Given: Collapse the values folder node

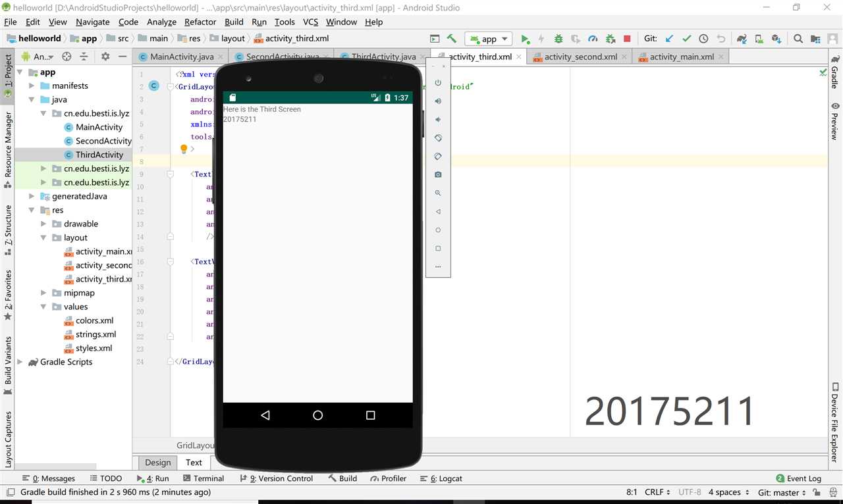Looking at the screenshot, I should point(43,307).
